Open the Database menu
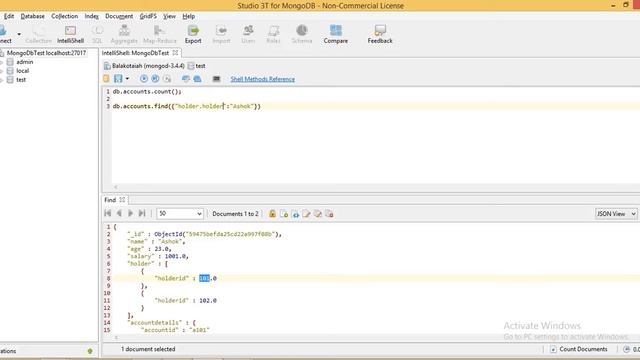The width and height of the screenshot is (640, 360). pos(33,16)
